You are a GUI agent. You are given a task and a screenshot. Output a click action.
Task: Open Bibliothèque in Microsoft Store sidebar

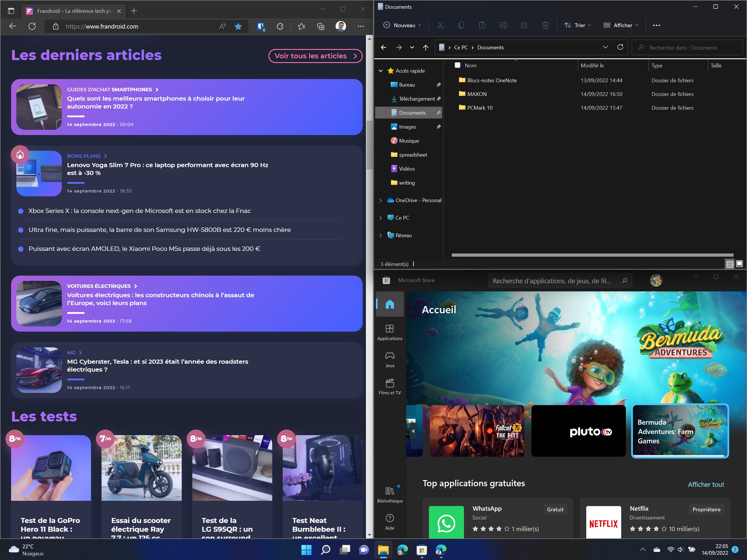click(x=389, y=494)
